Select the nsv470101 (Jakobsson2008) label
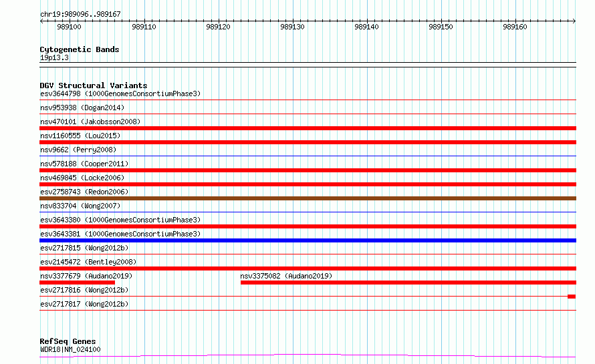595x364 pixels. point(90,122)
